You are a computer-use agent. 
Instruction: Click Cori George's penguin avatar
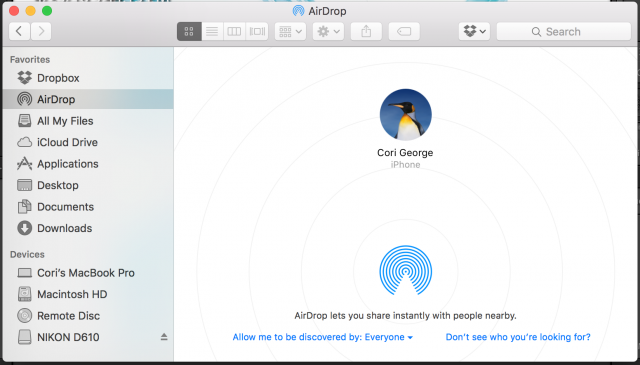pos(405,115)
